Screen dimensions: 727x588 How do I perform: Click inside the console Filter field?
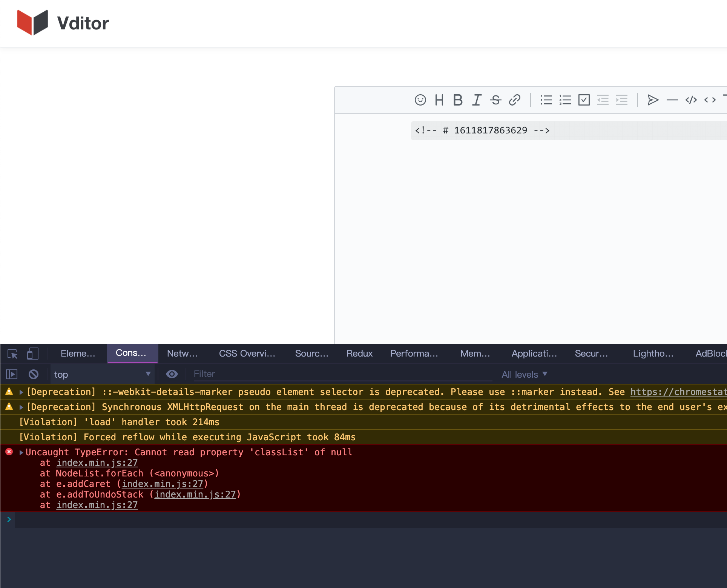tap(264, 374)
